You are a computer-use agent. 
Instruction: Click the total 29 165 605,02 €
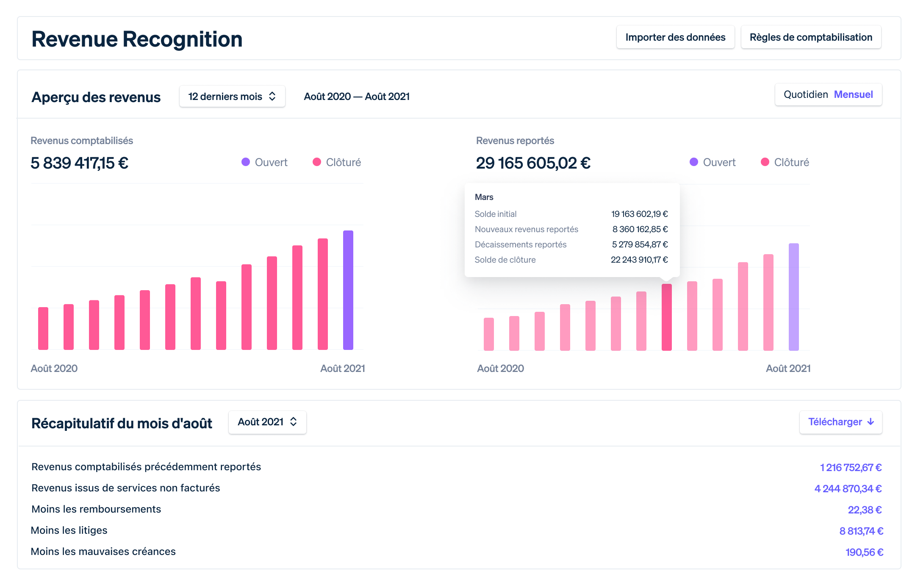pyautogui.click(x=533, y=163)
